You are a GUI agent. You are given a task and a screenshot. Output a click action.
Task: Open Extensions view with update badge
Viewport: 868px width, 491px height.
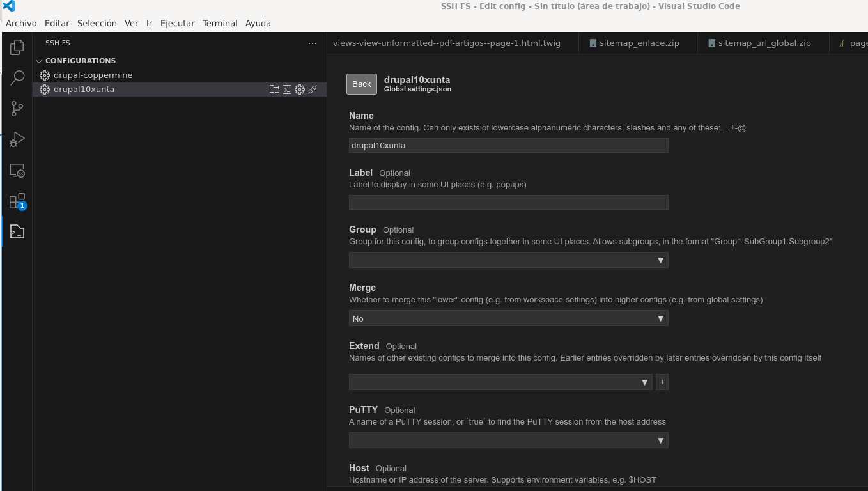click(x=17, y=201)
